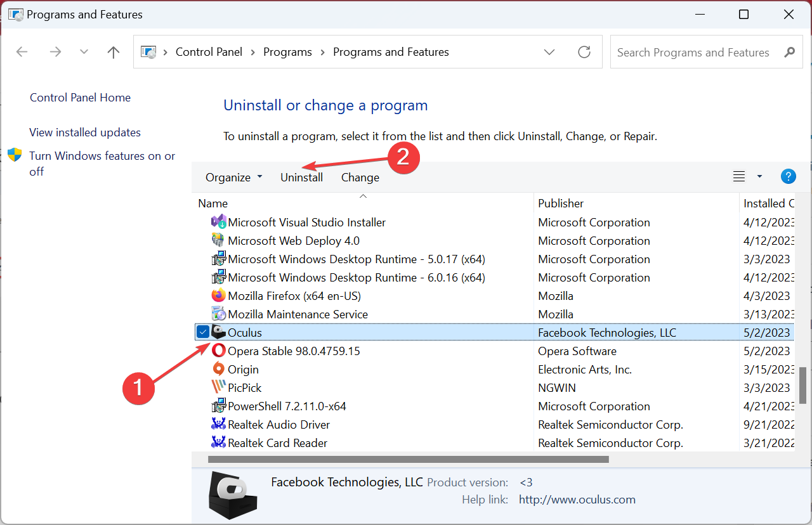Sort by the Name column header
The height and width of the screenshot is (525, 812).
(363, 204)
